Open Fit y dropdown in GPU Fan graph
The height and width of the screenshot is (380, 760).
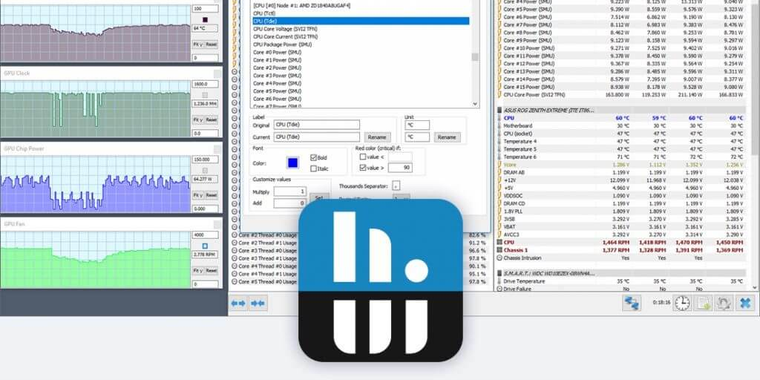(198, 271)
